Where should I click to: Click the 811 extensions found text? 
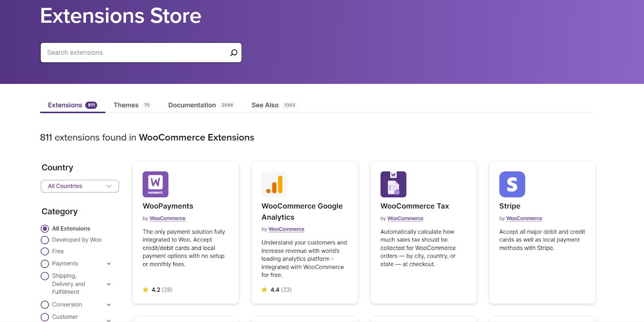click(x=147, y=138)
